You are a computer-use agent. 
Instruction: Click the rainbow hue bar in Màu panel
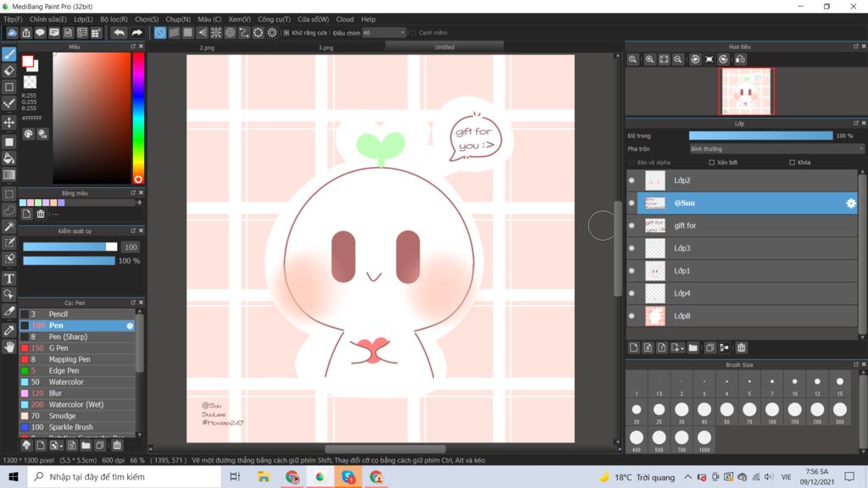pos(138,118)
